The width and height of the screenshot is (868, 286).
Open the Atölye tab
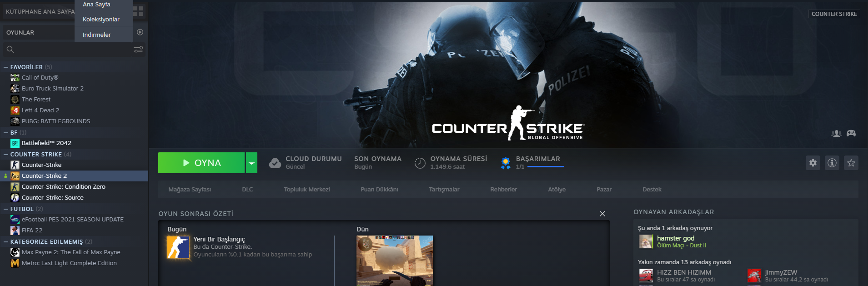[557, 189]
